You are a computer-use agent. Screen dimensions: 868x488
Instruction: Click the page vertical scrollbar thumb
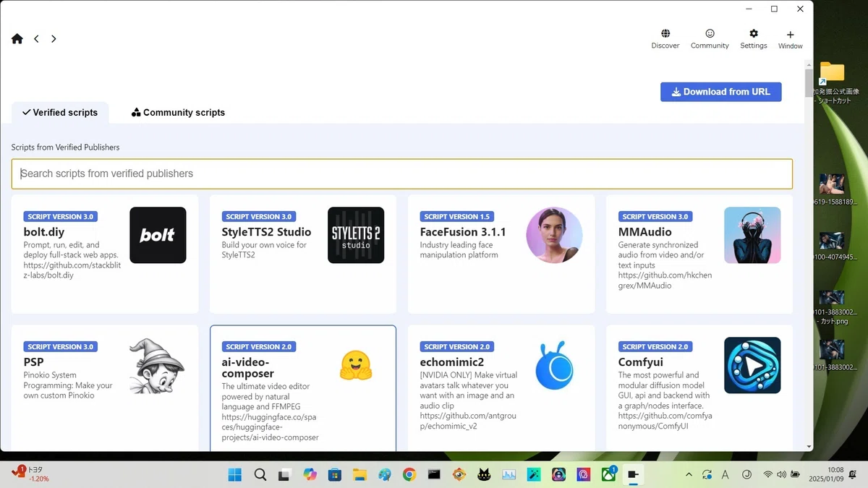click(x=809, y=83)
